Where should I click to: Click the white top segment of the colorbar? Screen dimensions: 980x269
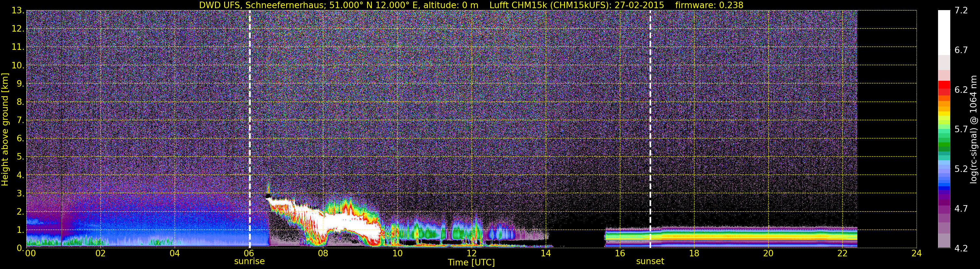(944, 33)
